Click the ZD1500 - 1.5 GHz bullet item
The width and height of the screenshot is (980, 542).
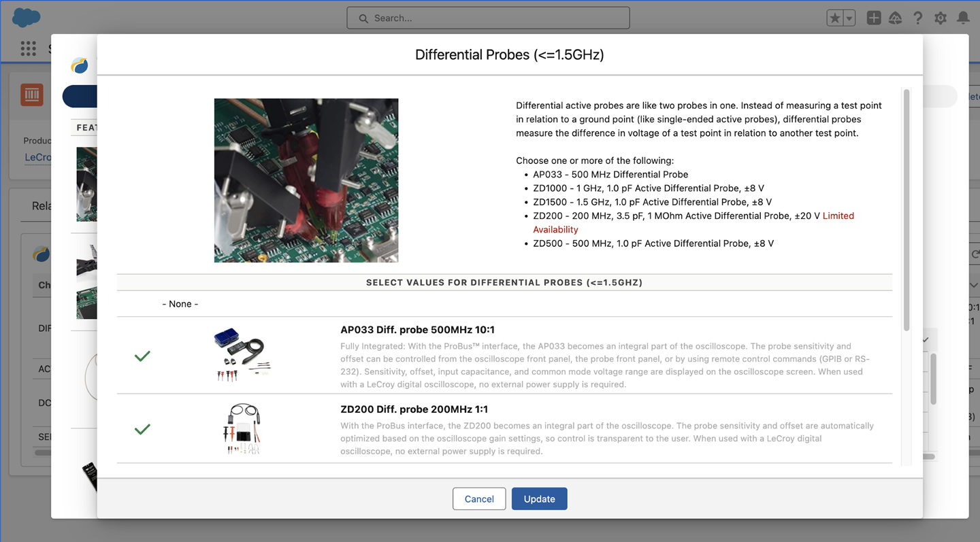point(653,202)
